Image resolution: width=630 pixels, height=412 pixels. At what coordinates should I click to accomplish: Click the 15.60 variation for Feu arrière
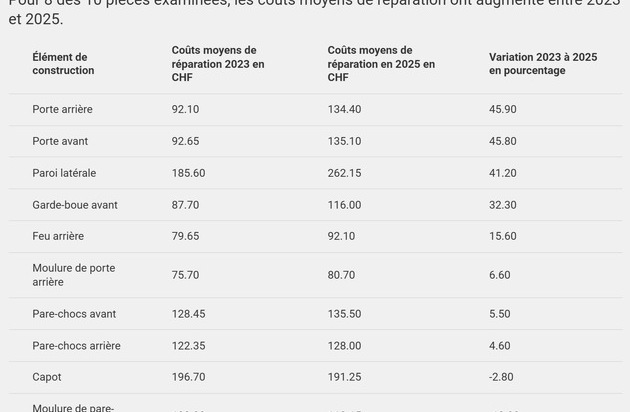[x=503, y=236]
